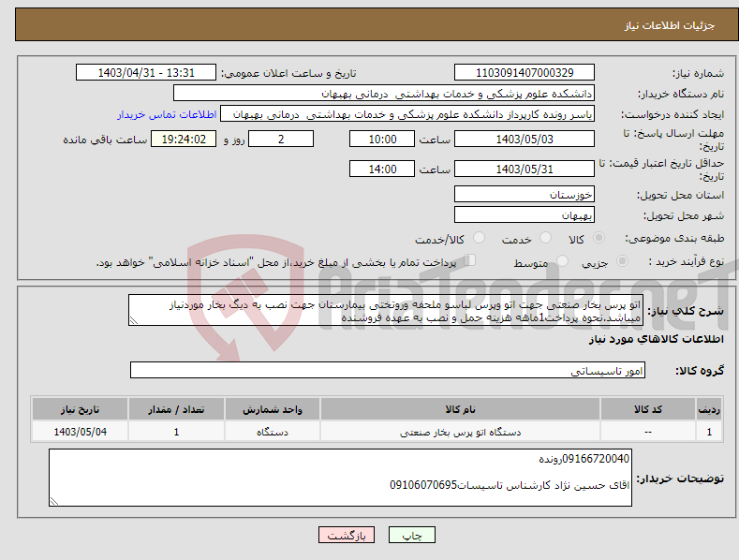Image resolution: width=739 pixels, height=560 pixels.
Task: Click the چاپ print button
Action: tap(412, 535)
